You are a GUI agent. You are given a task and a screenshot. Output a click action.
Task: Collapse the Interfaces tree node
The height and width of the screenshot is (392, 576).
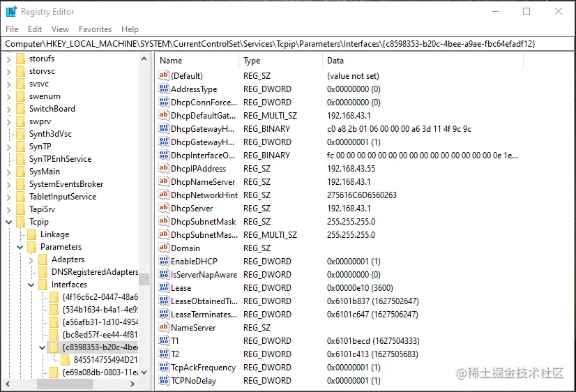point(31,285)
